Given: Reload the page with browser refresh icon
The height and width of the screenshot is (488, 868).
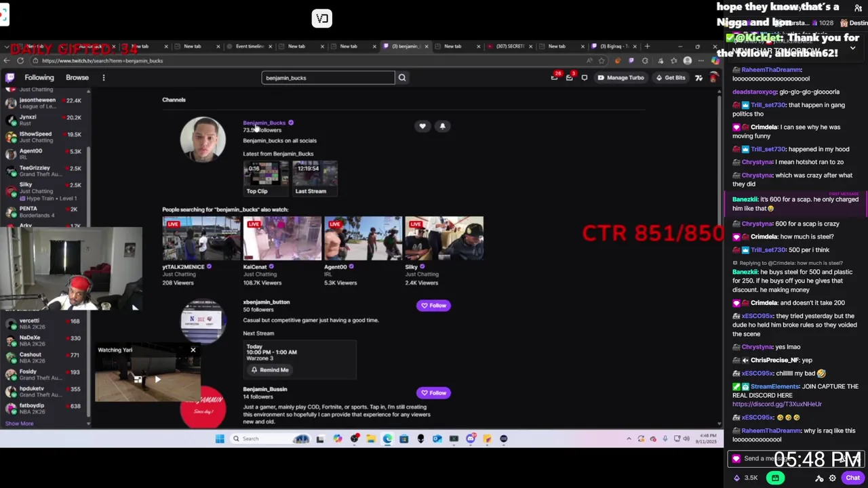Looking at the screenshot, I should (20, 61).
